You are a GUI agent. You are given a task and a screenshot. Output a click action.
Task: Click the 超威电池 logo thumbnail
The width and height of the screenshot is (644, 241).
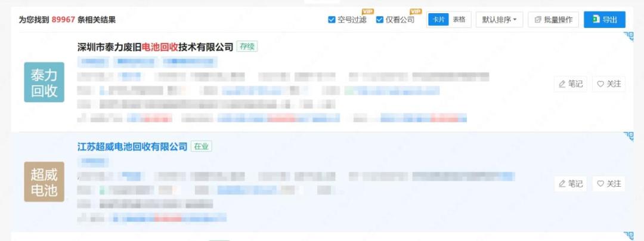click(x=44, y=182)
